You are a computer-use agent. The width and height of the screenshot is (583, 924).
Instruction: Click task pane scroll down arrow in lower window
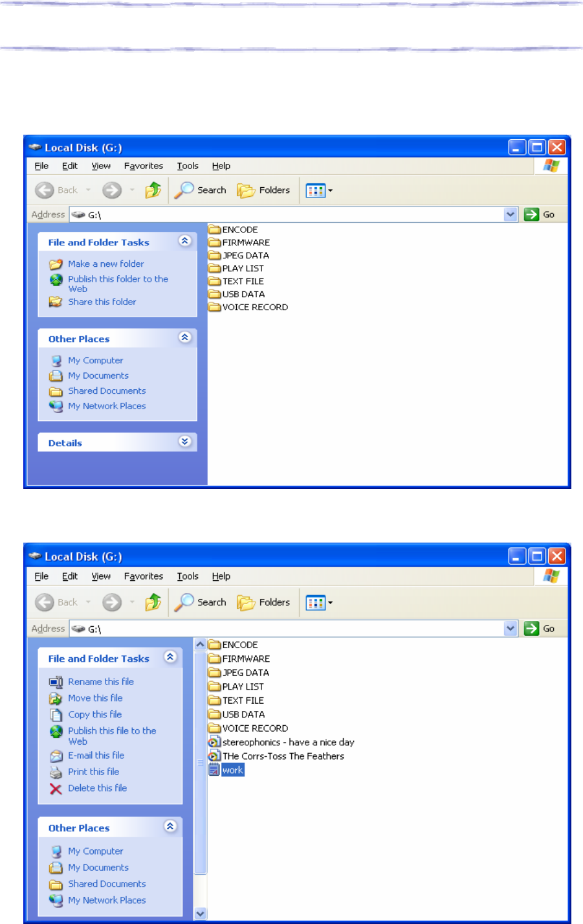(x=201, y=914)
